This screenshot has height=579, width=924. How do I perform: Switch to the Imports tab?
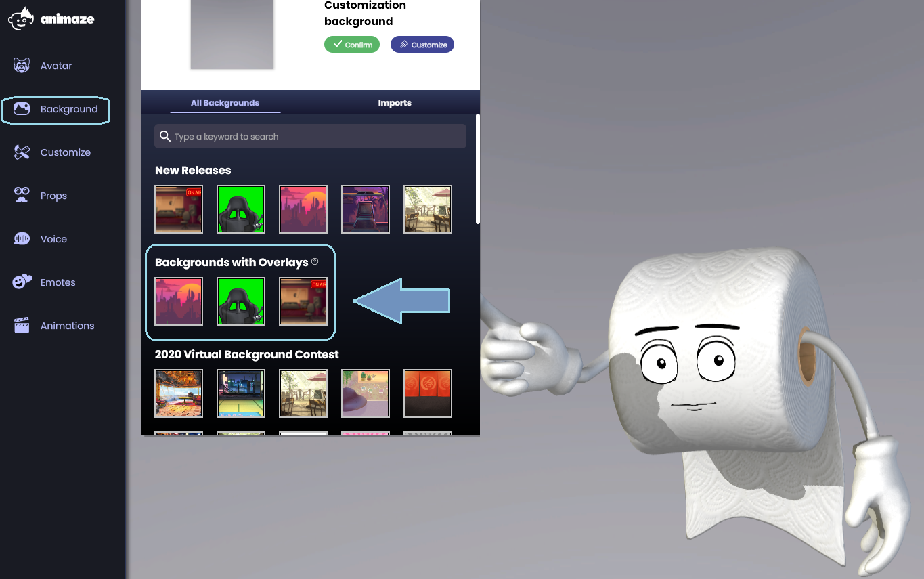point(395,103)
